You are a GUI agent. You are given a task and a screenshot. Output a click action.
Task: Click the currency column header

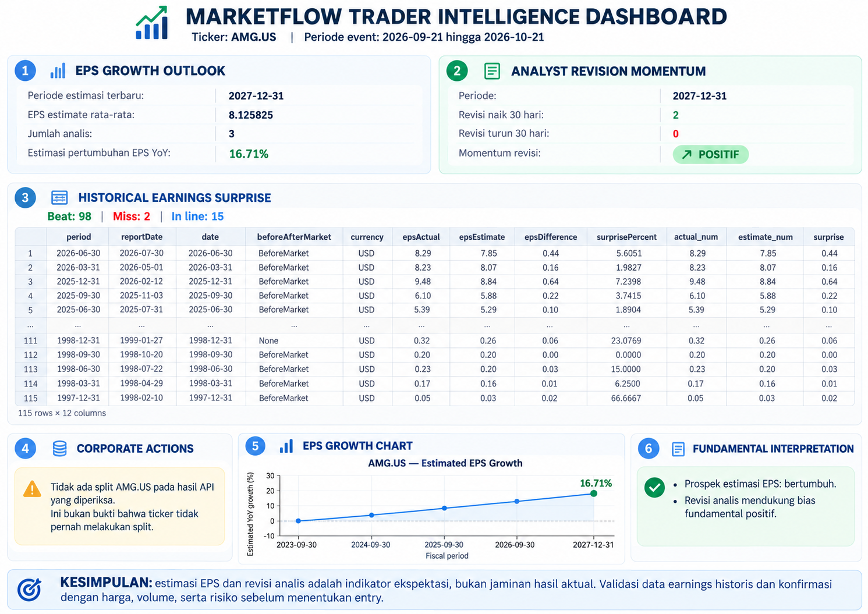click(x=367, y=237)
